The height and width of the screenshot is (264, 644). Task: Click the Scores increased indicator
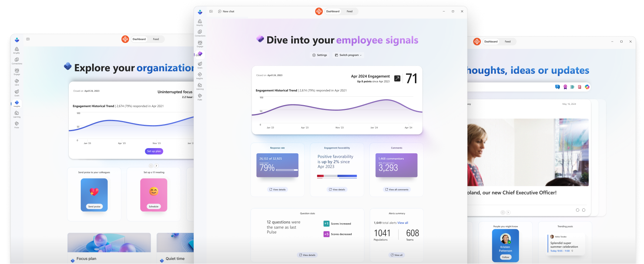click(x=337, y=224)
